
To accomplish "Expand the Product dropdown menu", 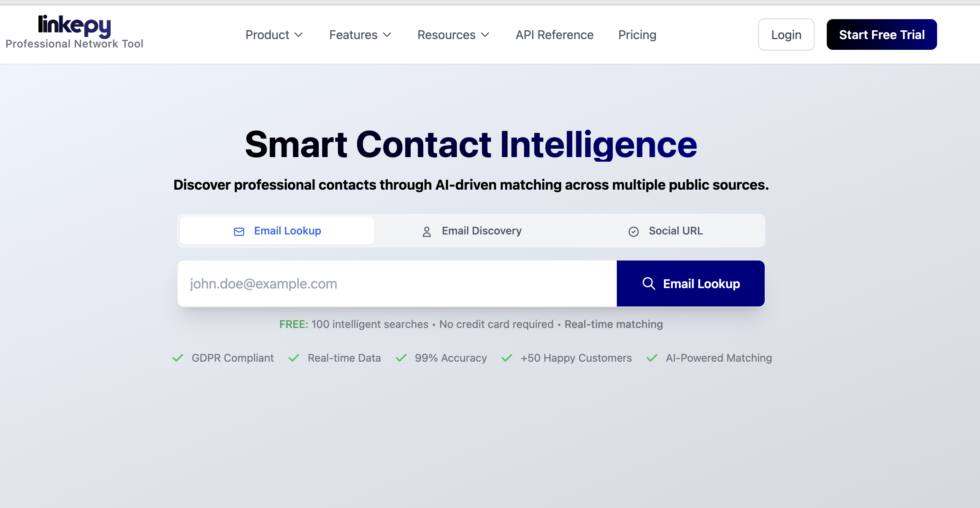I will (x=274, y=35).
